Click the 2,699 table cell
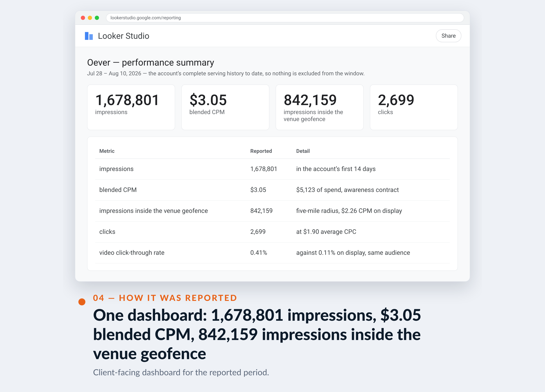This screenshot has height=392, width=545. pyautogui.click(x=258, y=232)
